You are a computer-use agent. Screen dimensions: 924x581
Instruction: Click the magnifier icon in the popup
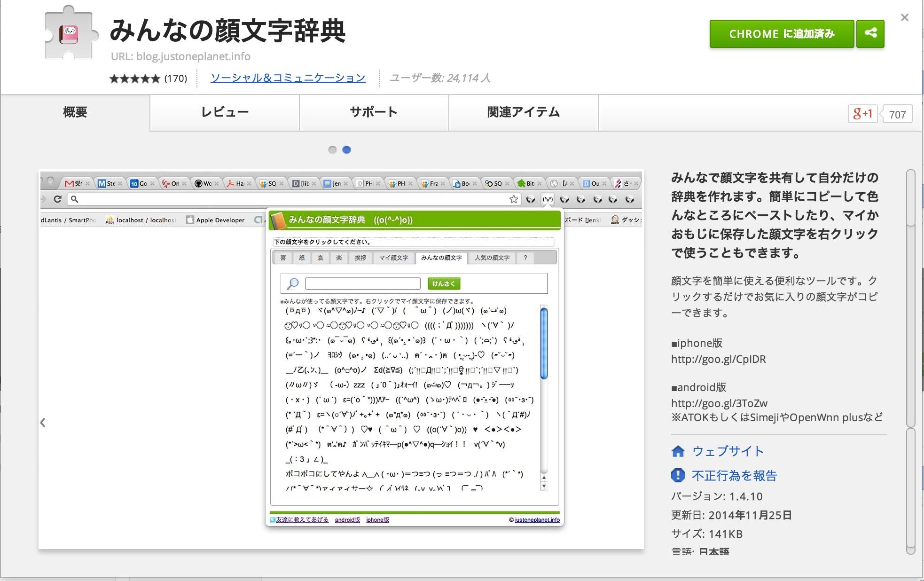pos(292,283)
